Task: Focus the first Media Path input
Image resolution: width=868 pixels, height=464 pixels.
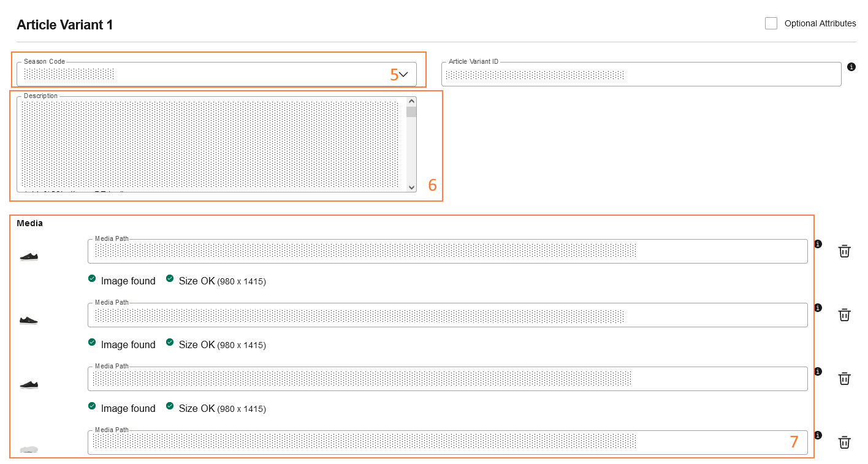Action: (447, 251)
